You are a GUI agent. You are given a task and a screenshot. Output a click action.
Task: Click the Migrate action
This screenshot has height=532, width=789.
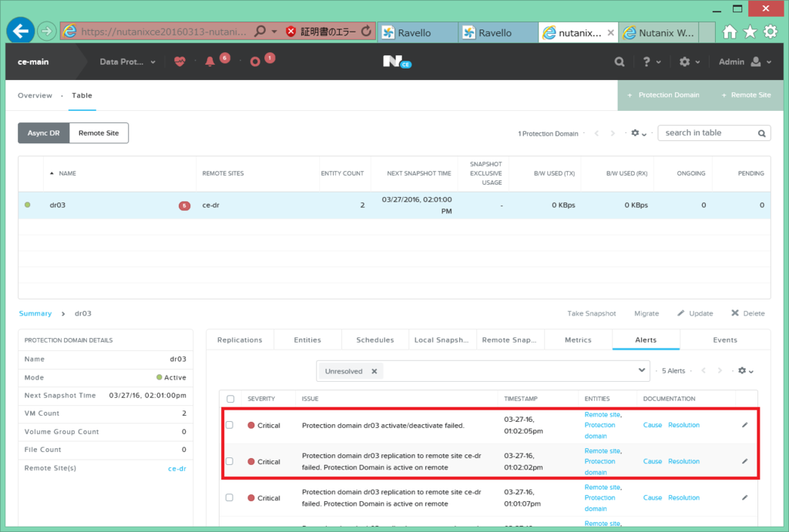pyautogui.click(x=646, y=313)
